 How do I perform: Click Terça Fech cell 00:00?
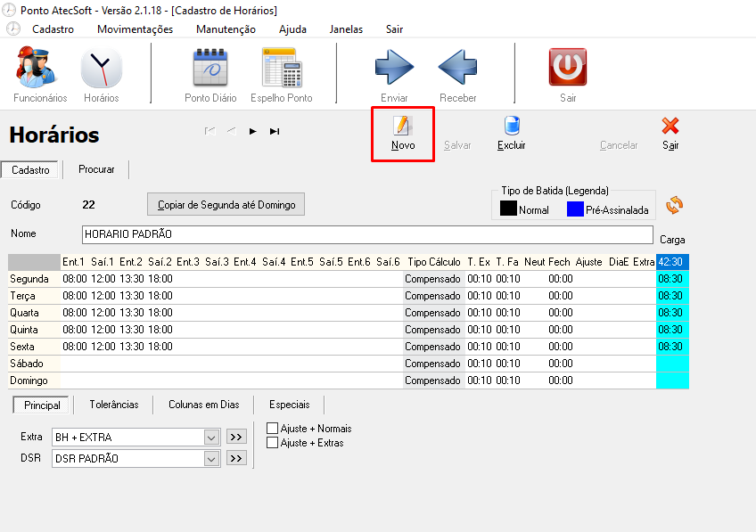point(560,295)
